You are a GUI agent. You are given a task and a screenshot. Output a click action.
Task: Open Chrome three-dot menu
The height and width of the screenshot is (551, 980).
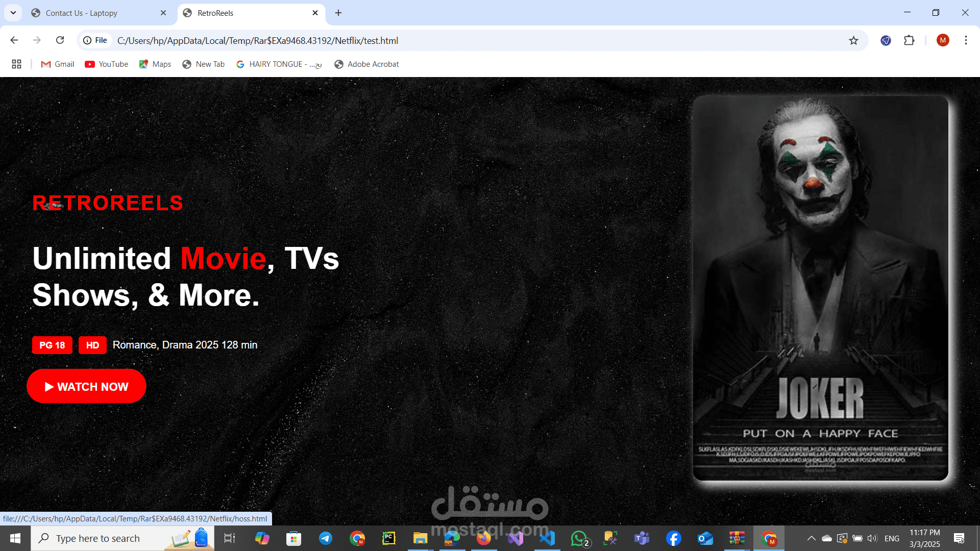click(x=966, y=40)
